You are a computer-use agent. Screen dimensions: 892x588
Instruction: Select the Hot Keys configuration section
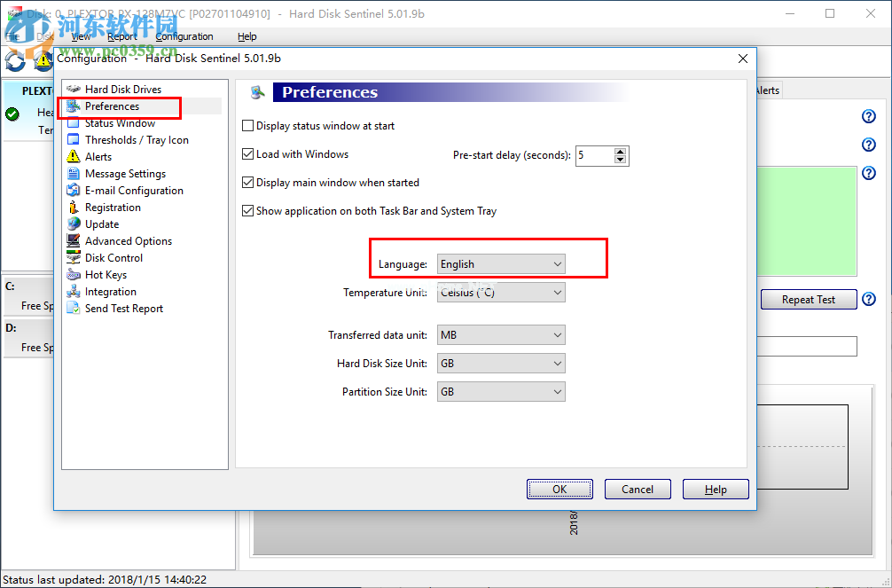pyautogui.click(x=105, y=274)
